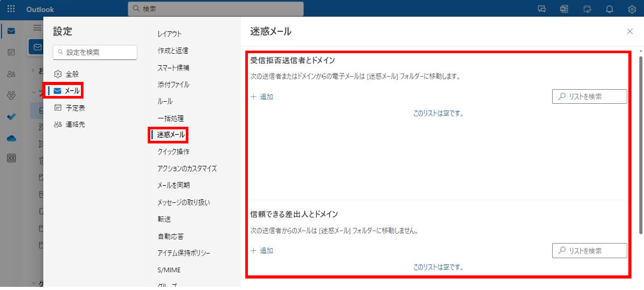Click 追加 under 信頼できる差出人とドメイン
The height and width of the screenshot is (290, 644).
pyautogui.click(x=262, y=251)
